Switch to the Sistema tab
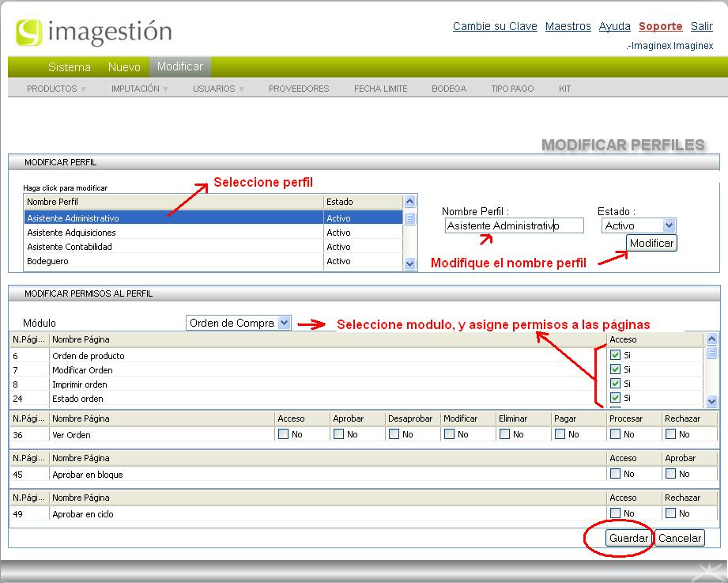 pos(70,67)
